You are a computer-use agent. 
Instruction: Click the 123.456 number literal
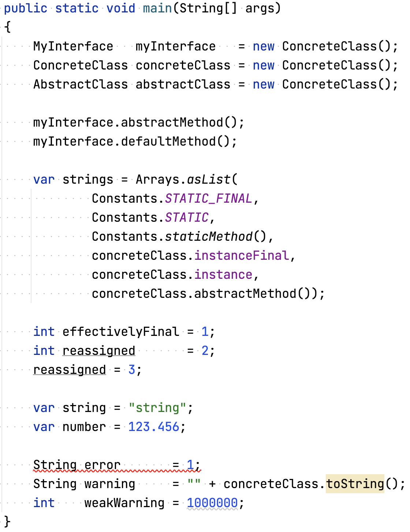tap(153, 427)
